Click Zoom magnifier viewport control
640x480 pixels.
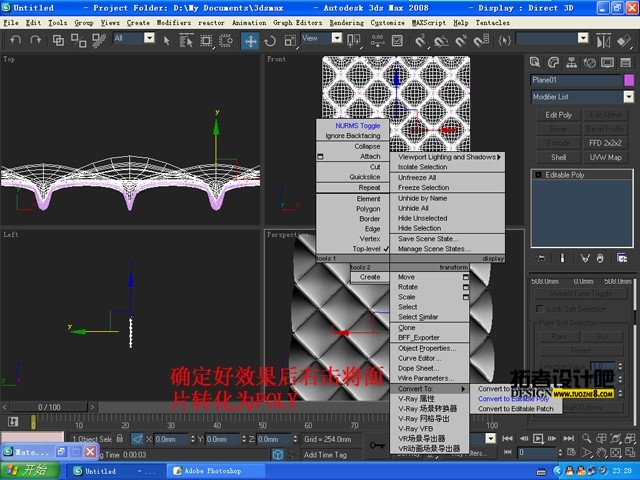587,438
